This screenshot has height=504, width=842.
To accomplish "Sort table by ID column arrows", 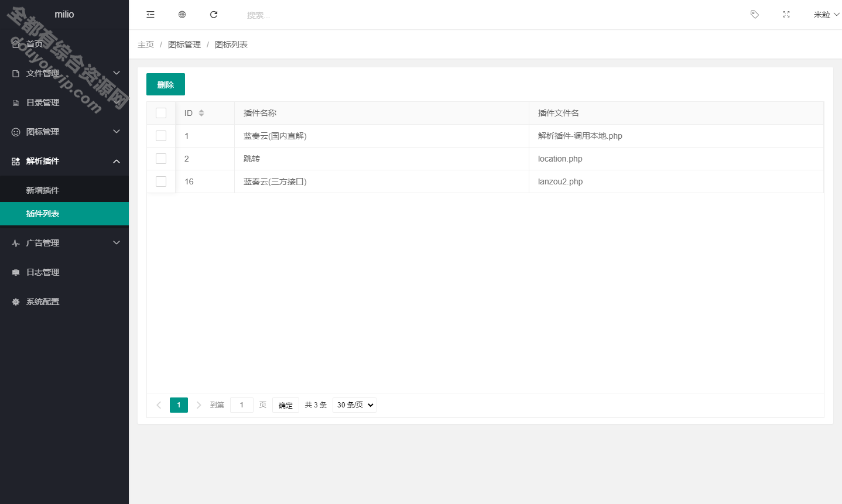I will click(201, 113).
